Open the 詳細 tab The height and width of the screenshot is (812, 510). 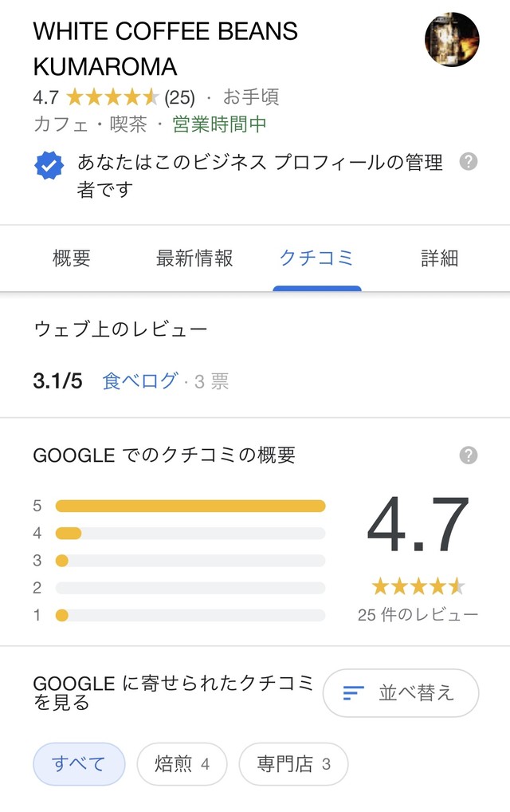coord(439,258)
